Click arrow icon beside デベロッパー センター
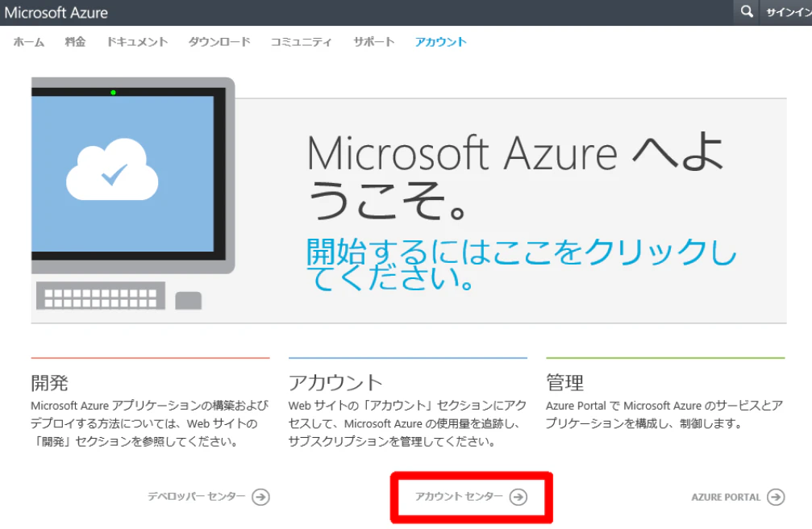 (x=260, y=497)
